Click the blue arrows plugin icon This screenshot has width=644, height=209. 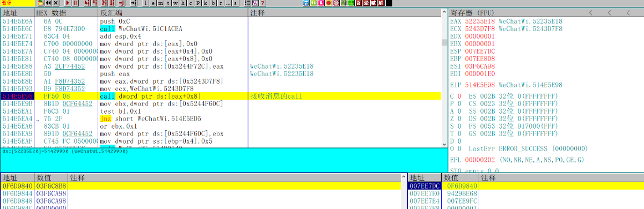coord(306,3)
